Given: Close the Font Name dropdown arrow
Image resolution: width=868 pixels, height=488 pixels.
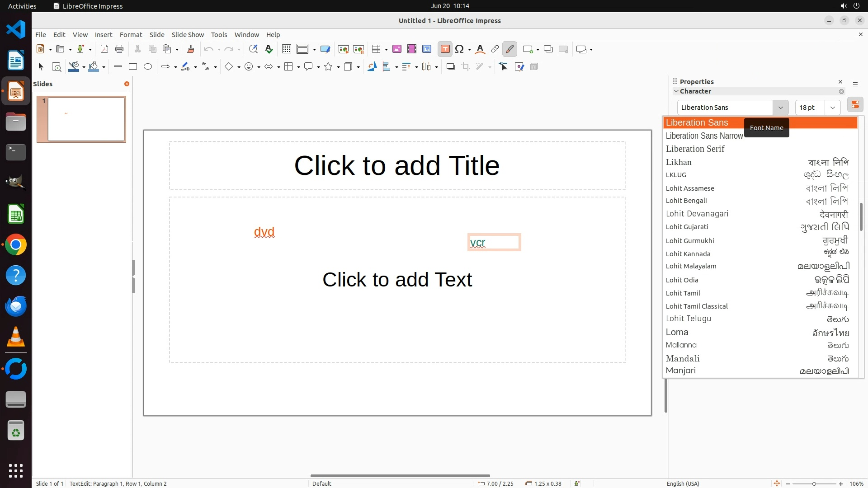Looking at the screenshot, I should coord(780,108).
